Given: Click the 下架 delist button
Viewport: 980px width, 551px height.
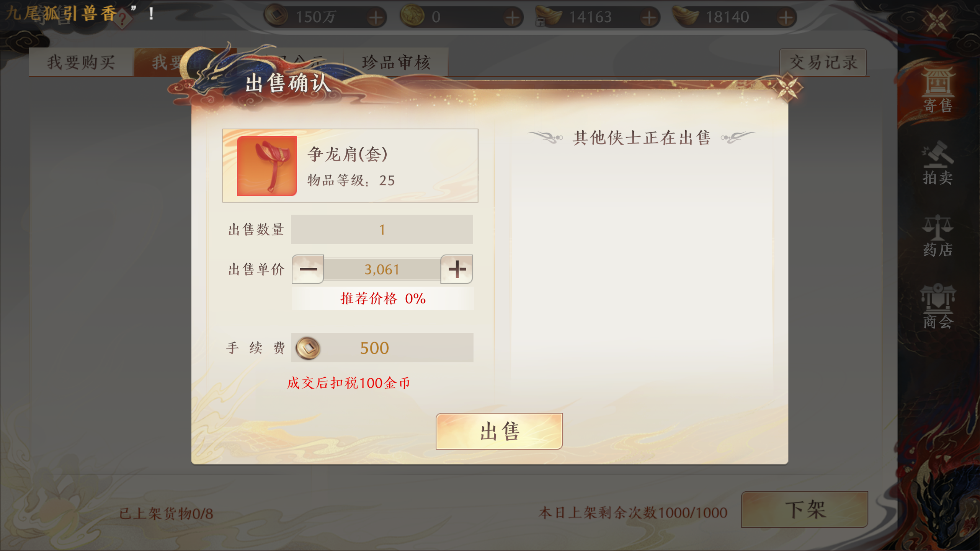Looking at the screenshot, I should coord(805,509).
